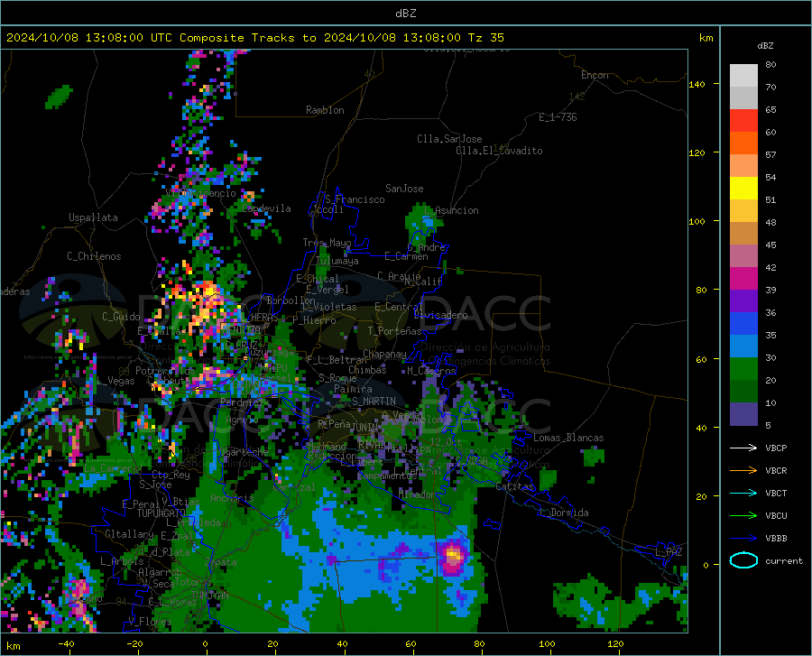The height and width of the screenshot is (656, 812).
Task: Select the purple 5 dBZ color swatch
Action: (x=743, y=414)
